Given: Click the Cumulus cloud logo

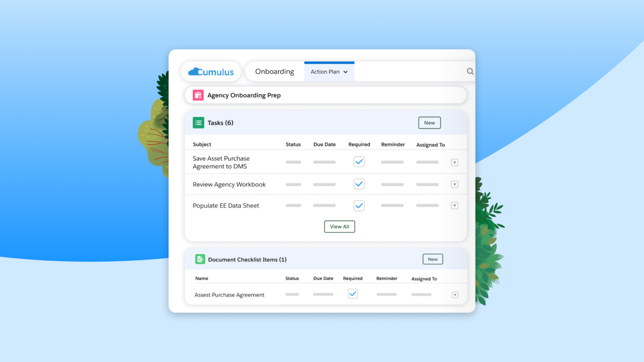Looking at the screenshot, I should coord(195,71).
